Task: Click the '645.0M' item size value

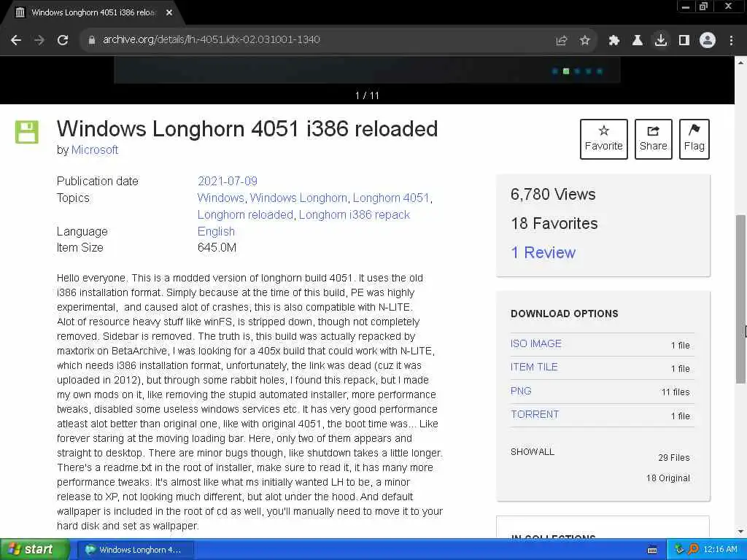Action: (x=217, y=248)
